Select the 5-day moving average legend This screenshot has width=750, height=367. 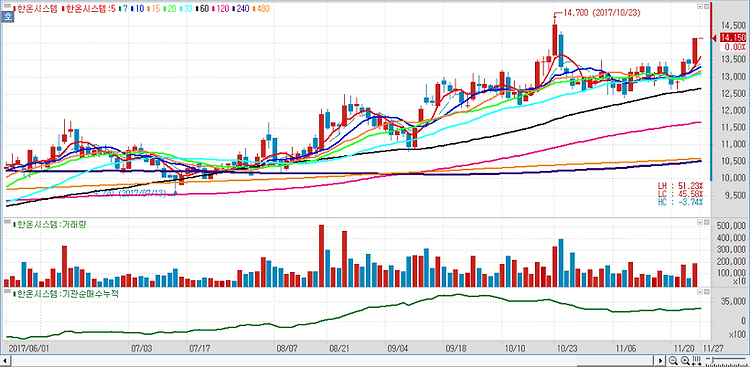click(x=89, y=9)
